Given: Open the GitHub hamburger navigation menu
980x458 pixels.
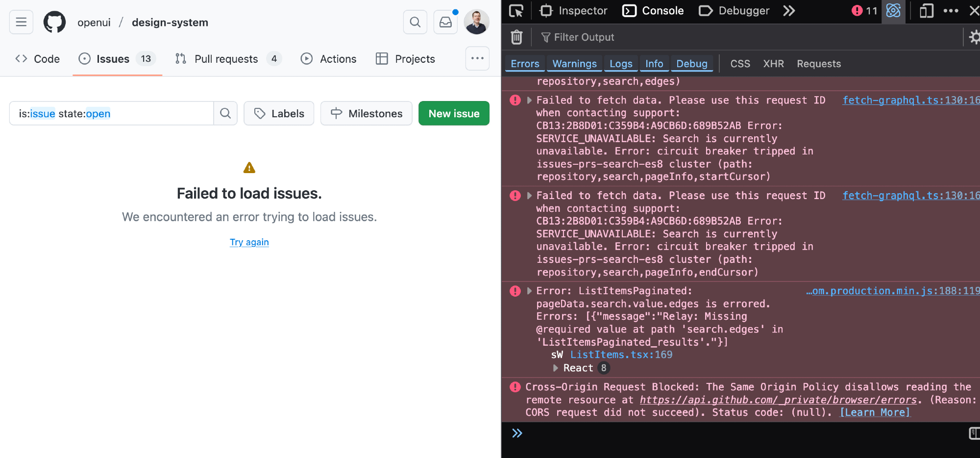Looking at the screenshot, I should tap(21, 22).
